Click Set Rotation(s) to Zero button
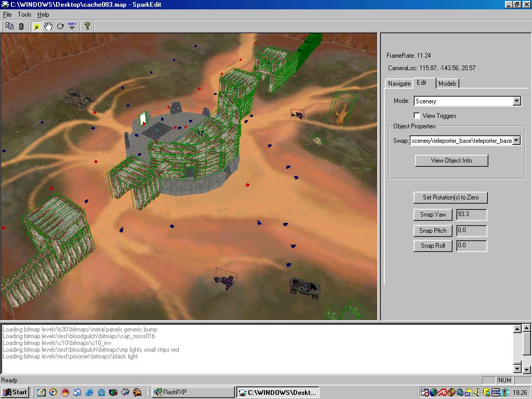Viewport: 532px width, 399px height. click(x=450, y=197)
